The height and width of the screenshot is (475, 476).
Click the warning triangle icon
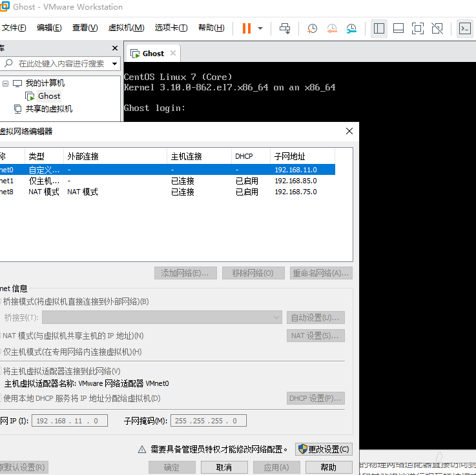click(142, 449)
